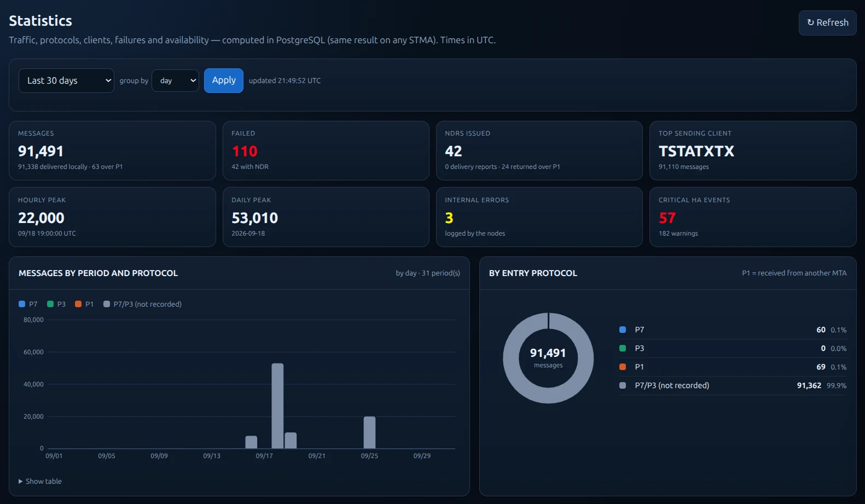Open the Last 30 days range dropdown

click(66, 81)
